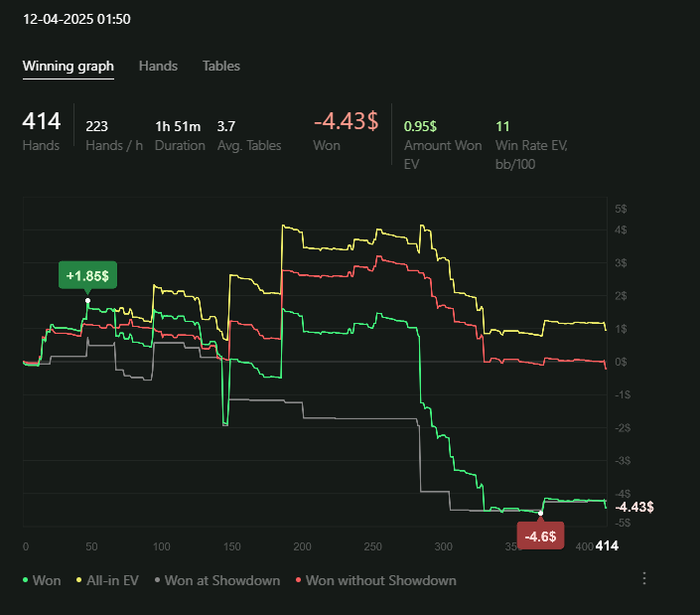Click the -4.6$ low marker label

point(540,536)
